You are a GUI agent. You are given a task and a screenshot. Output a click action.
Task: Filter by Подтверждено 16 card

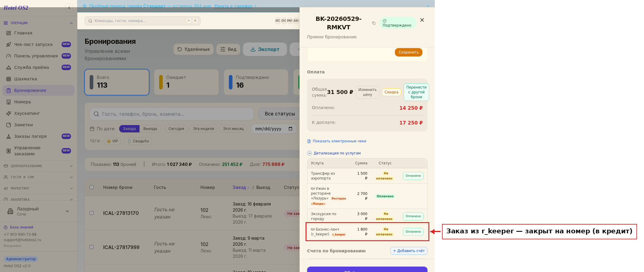tap(256, 82)
